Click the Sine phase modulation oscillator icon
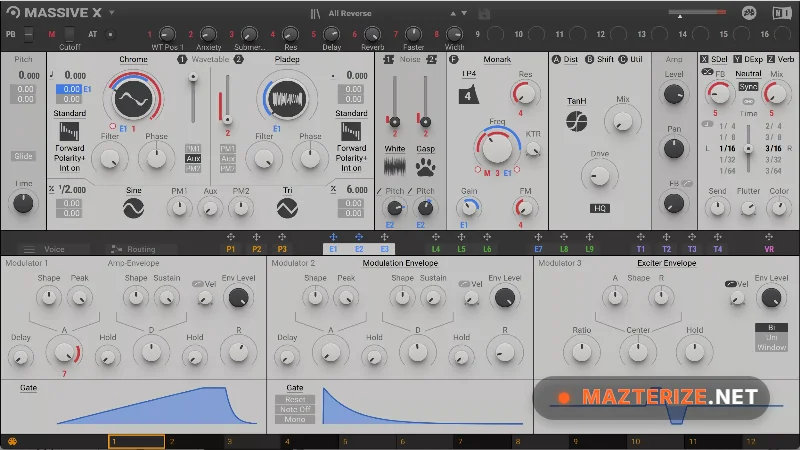The image size is (800, 450). tap(134, 208)
